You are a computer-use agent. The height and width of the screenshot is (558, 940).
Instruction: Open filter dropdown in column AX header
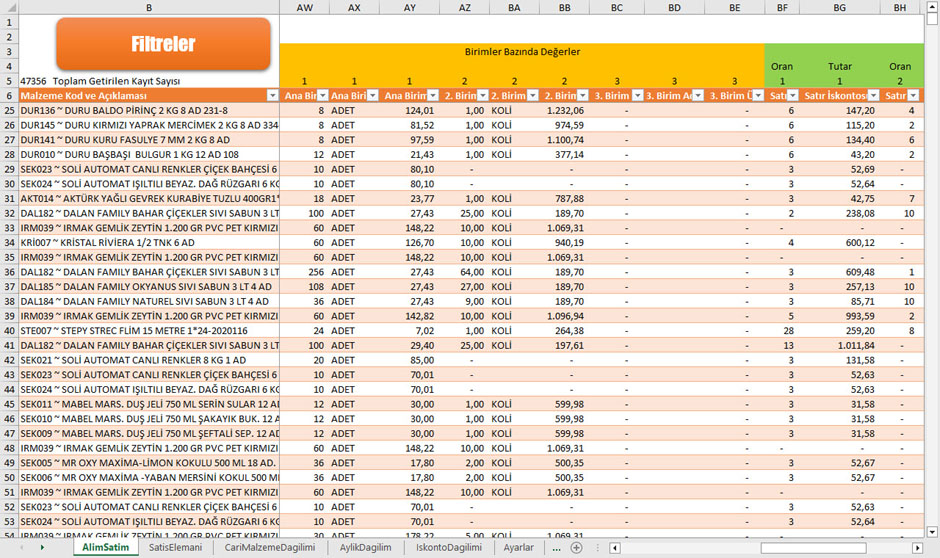point(372,96)
